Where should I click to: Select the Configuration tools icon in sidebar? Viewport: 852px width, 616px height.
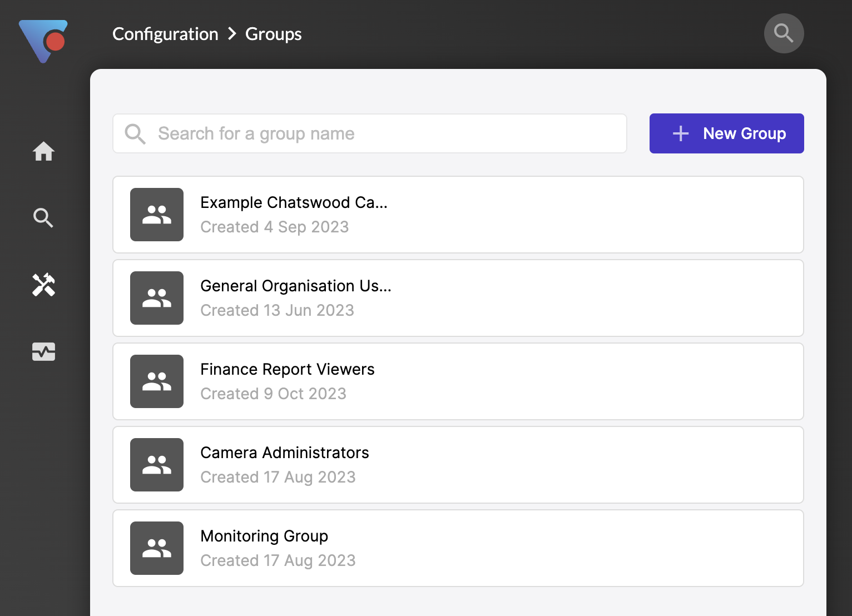click(x=43, y=285)
